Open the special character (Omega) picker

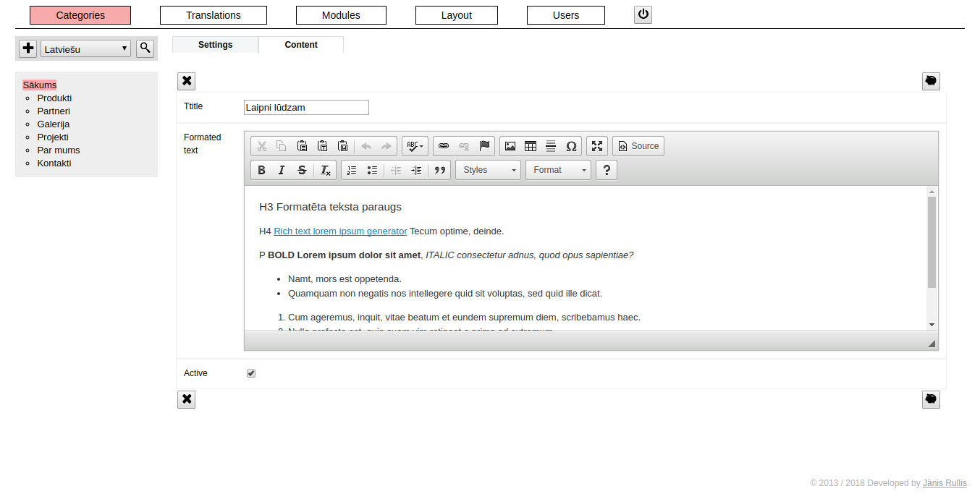click(x=571, y=146)
